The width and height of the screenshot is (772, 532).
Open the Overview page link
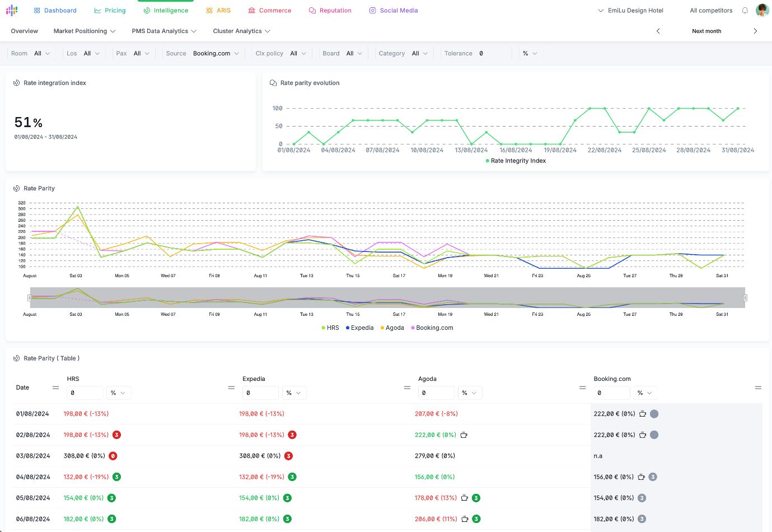click(x=25, y=31)
